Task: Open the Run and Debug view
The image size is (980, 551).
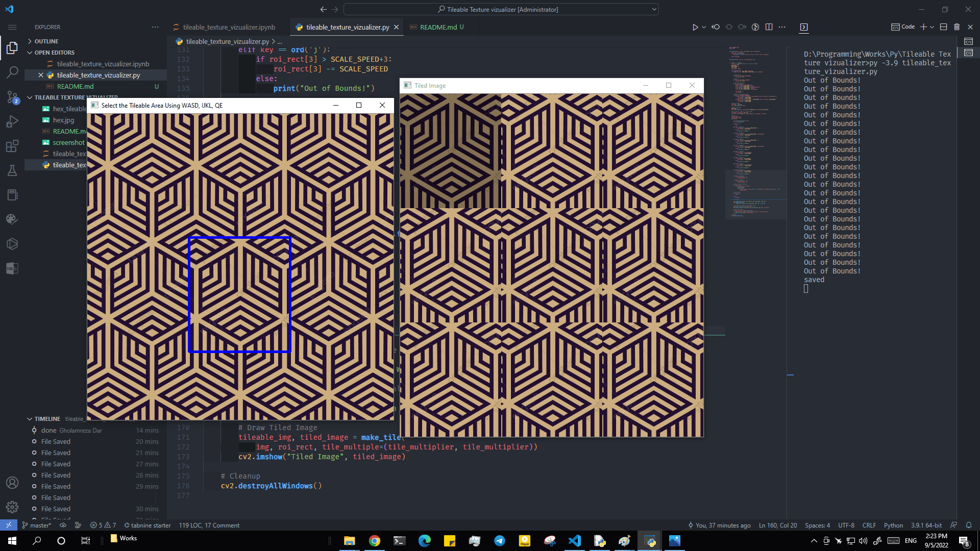Action: coord(12,121)
